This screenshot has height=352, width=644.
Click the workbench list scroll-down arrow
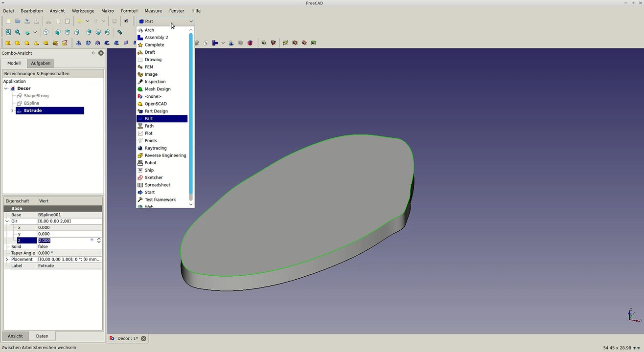tap(191, 204)
